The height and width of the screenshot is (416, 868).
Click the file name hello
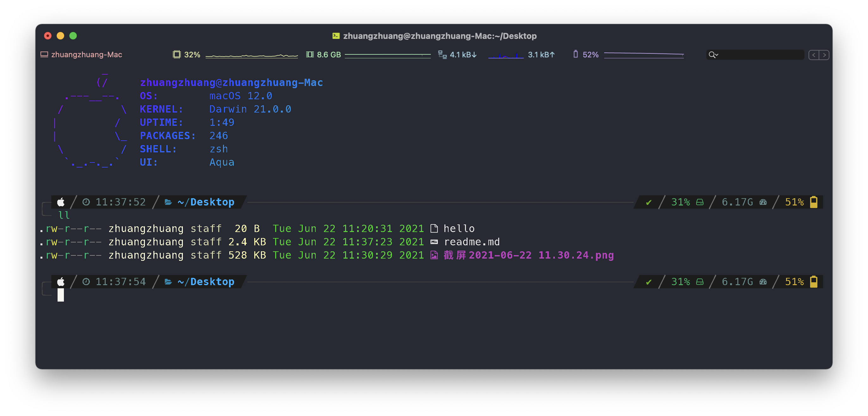point(459,228)
